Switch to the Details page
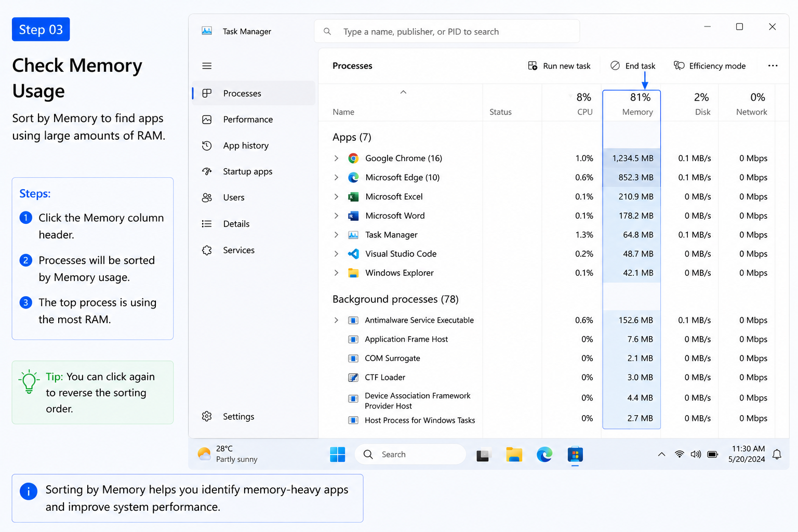This screenshot has height=532, width=798. click(x=254, y=224)
